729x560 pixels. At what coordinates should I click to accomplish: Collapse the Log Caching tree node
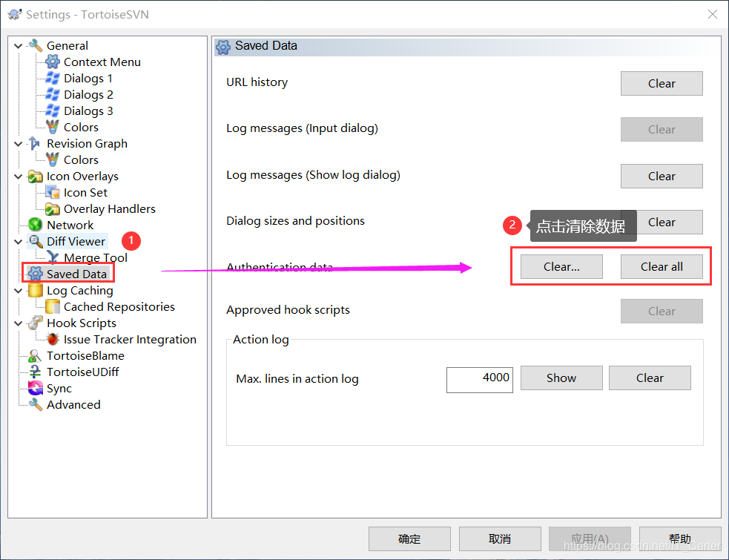tap(18, 291)
